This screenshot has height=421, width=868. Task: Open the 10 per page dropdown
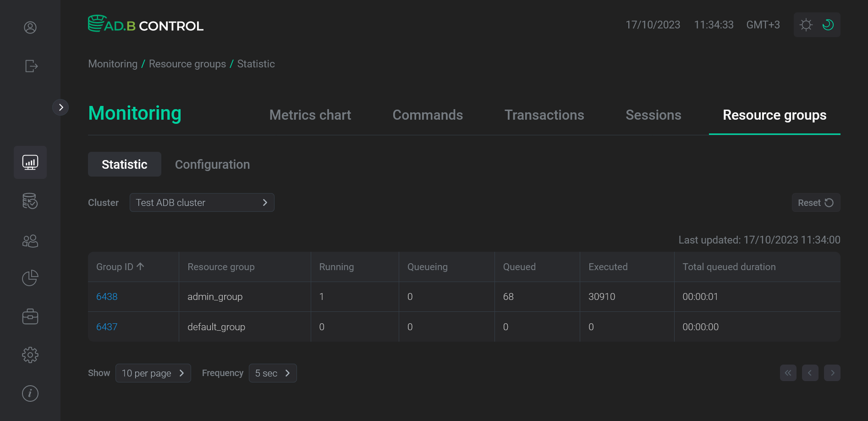coord(153,373)
